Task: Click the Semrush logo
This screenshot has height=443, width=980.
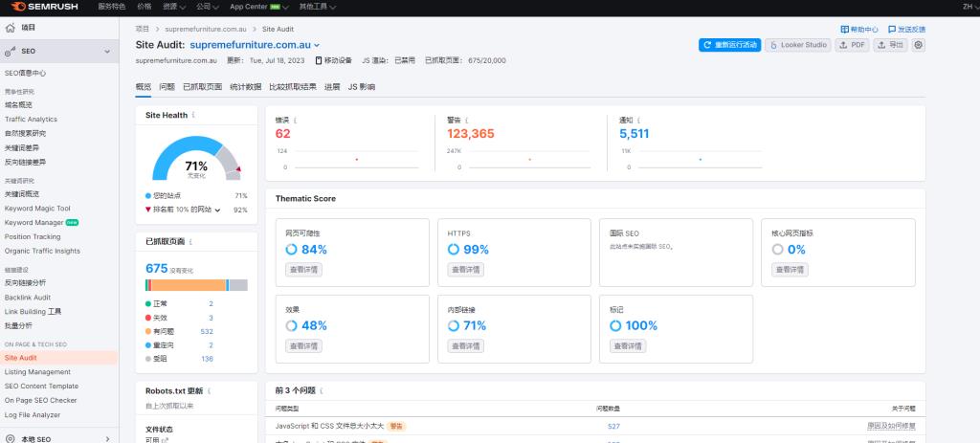Action: 44,7
